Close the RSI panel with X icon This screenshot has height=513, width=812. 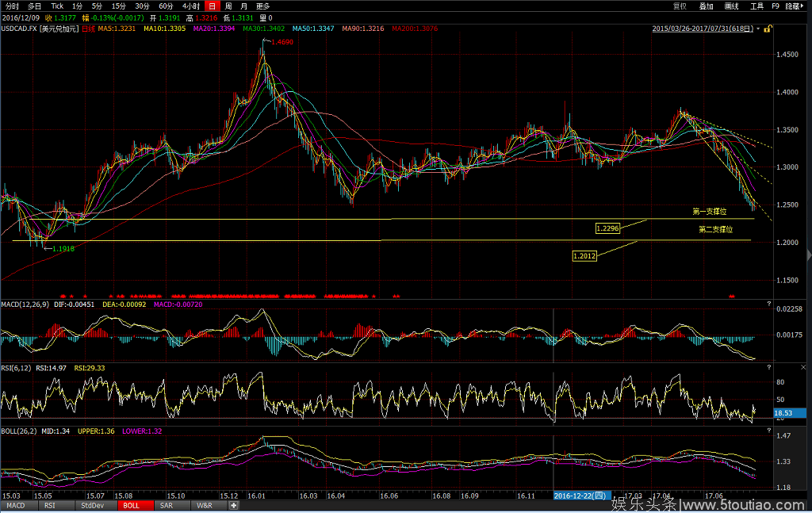tap(803, 368)
